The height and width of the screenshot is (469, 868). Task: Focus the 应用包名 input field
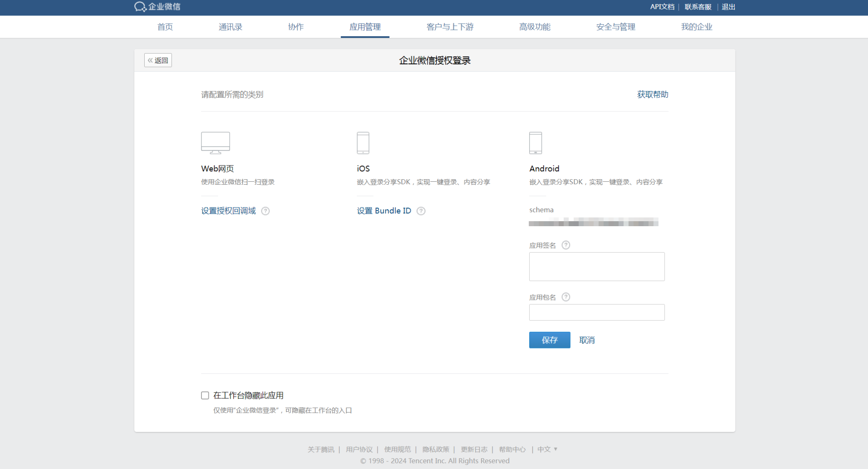597,312
